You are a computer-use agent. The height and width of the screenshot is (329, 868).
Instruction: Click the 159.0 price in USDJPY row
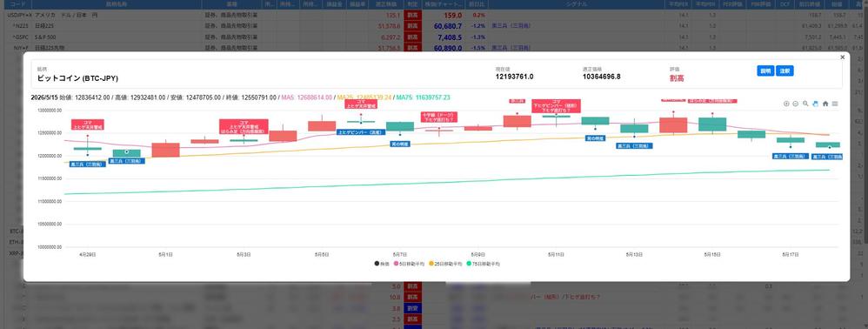(x=452, y=15)
